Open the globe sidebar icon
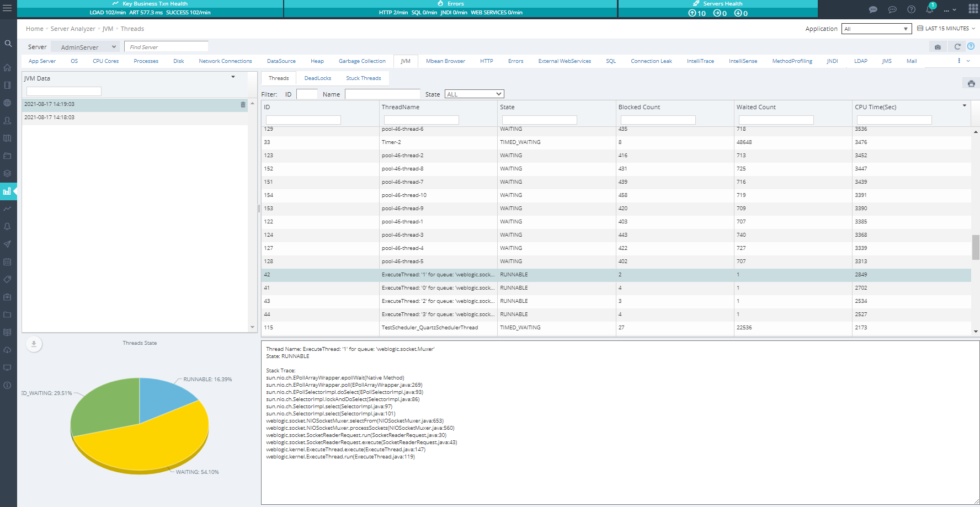Screen dimensions: 980x507 [x=7, y=103]
